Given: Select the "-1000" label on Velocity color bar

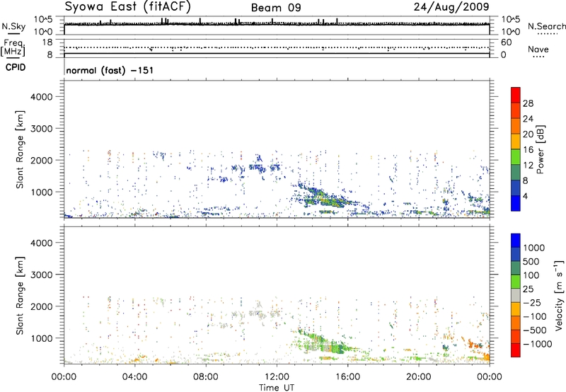Looking at the screenshot, I should point(538,344).
